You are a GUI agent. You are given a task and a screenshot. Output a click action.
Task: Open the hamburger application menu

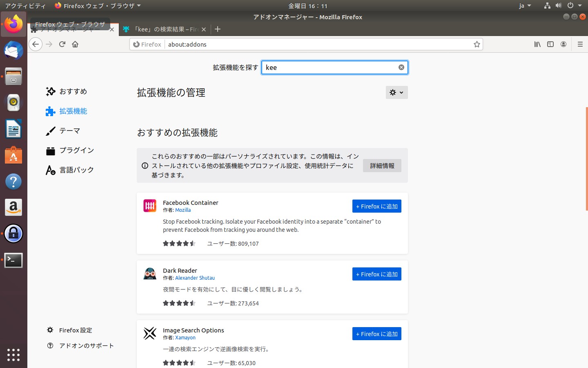[580, 44]
